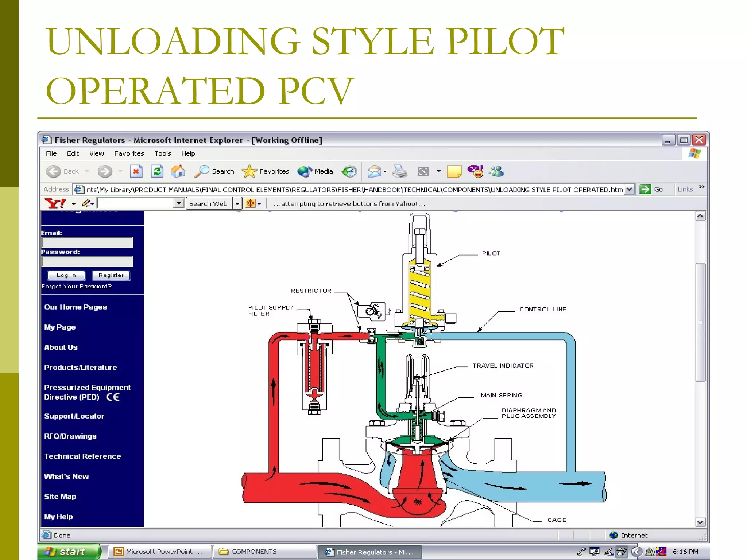Open the My Page sidebar link
This screenshot has width=747, height=560.
(x=60, y=327)
